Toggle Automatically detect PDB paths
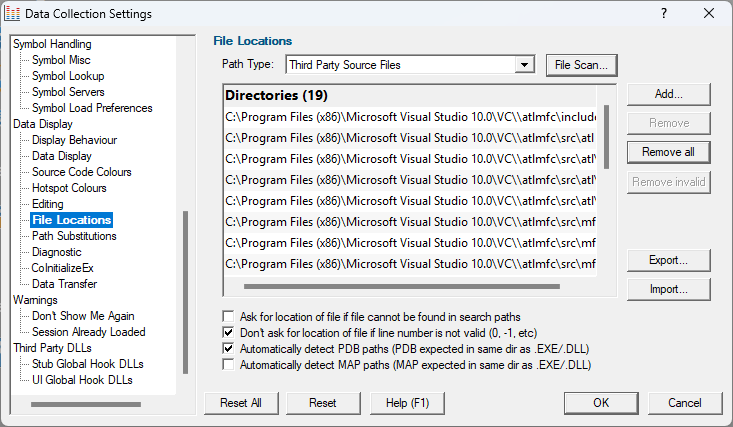This screenshot has width=733, height=427. pyautogui.click(x=228, y=348)
